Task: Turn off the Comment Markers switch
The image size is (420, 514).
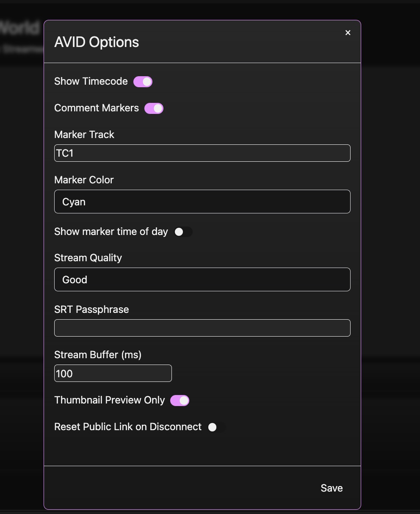Action: click(x=154, y=108)
